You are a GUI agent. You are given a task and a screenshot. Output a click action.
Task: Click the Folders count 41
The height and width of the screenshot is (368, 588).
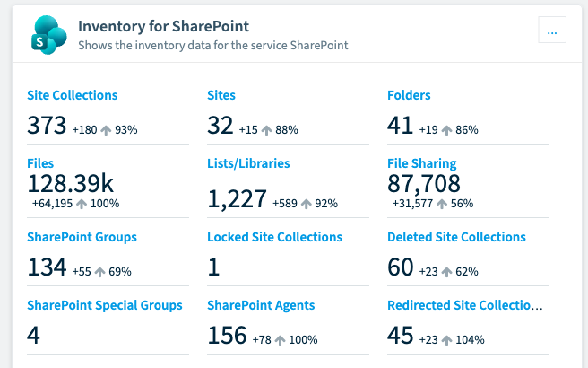(401, 125)
